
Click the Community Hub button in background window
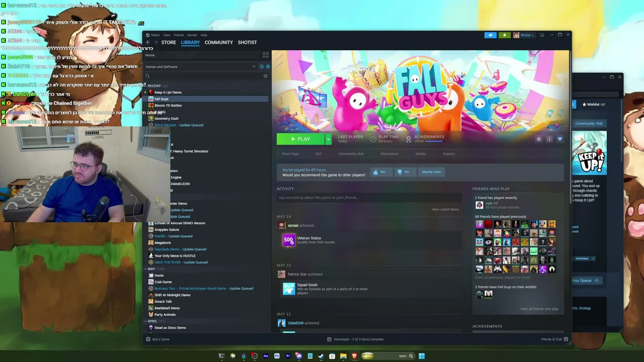point(589,124)
